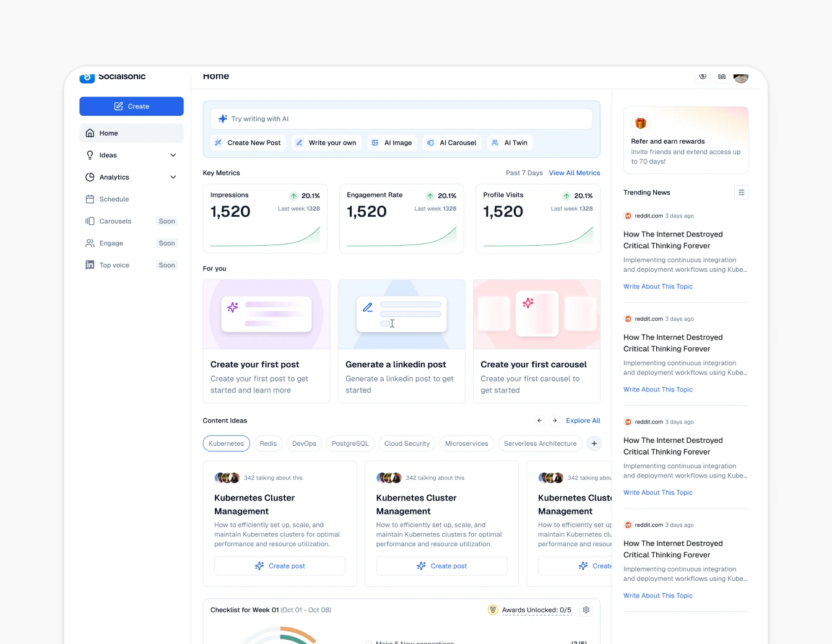The width and height of the screenshot is (832, 644).
Task: Select the Serverless Architecture topic chip
Action: (x=540, y=443)
